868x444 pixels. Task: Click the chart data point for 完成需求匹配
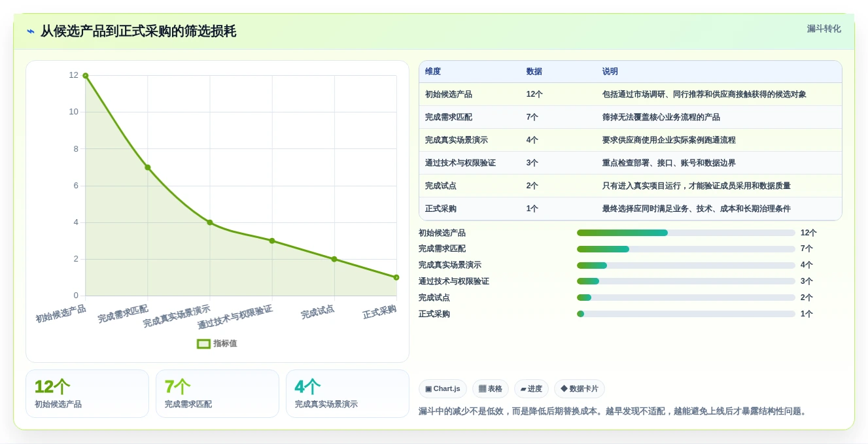148,167
